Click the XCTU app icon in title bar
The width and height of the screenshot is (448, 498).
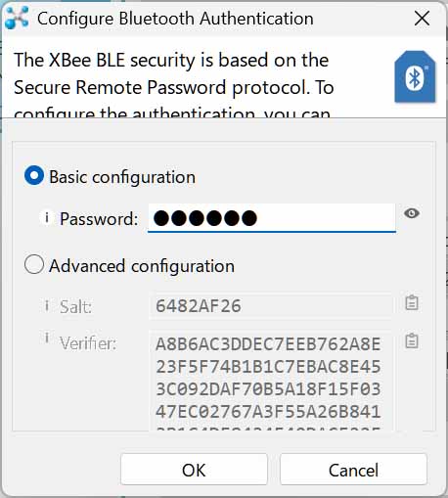pyautogui.click(x=17, y=18)
